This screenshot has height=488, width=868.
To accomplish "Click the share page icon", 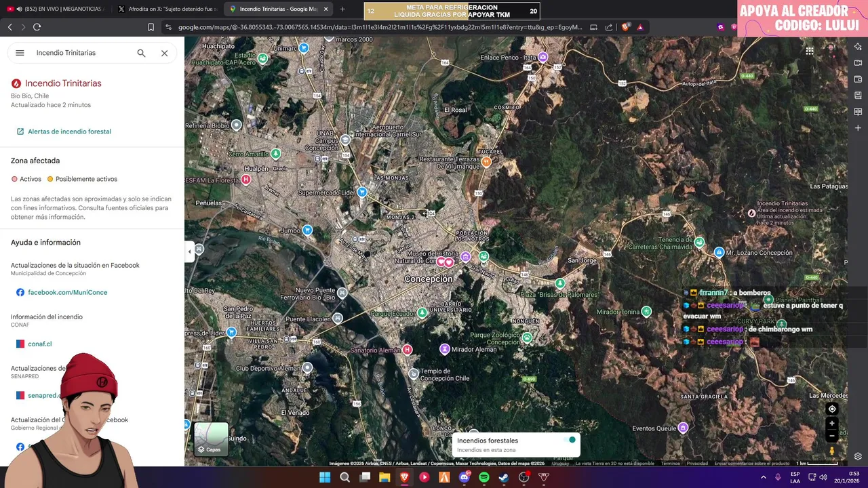I will coord(608,27).
